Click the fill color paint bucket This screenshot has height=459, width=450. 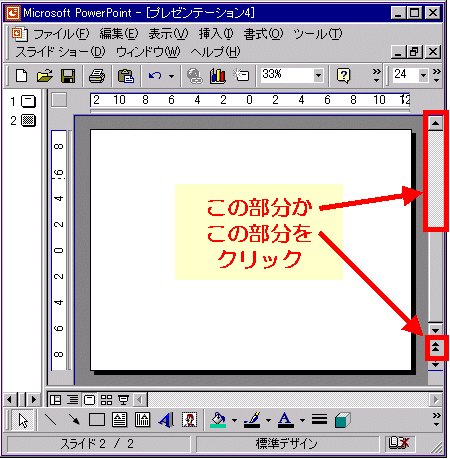218,420
